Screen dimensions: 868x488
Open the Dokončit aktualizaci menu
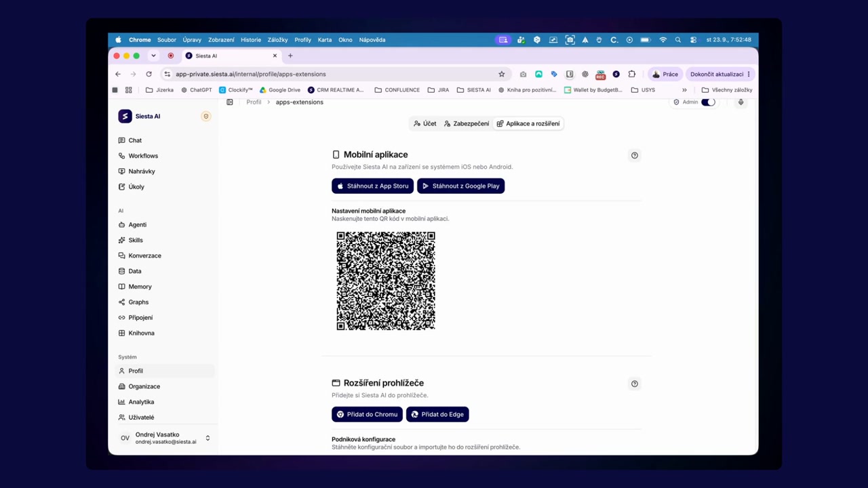click(x=720, y=74)
